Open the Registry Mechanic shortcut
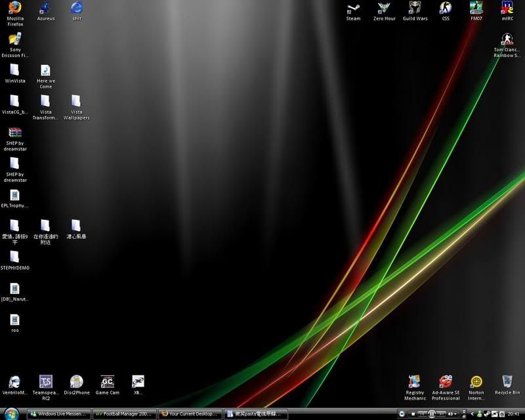Viewport: 525px width, 420px height. 415,388
